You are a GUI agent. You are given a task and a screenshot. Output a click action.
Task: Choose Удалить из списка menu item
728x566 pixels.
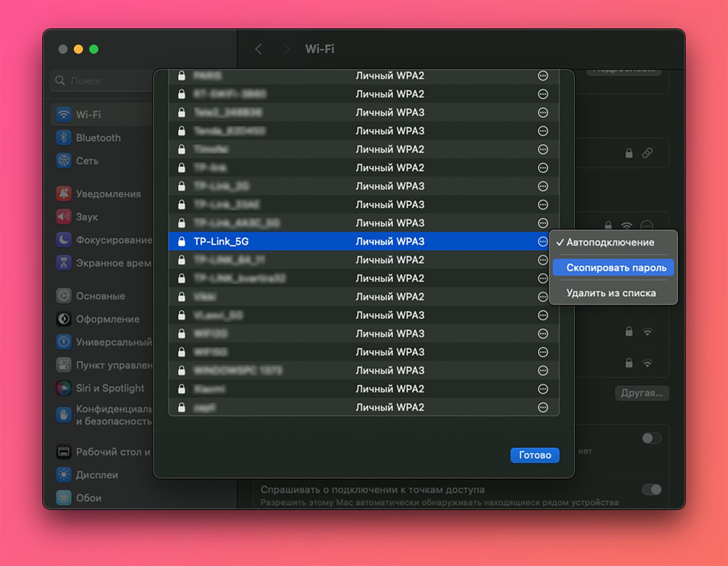click(x=611, y=293)
